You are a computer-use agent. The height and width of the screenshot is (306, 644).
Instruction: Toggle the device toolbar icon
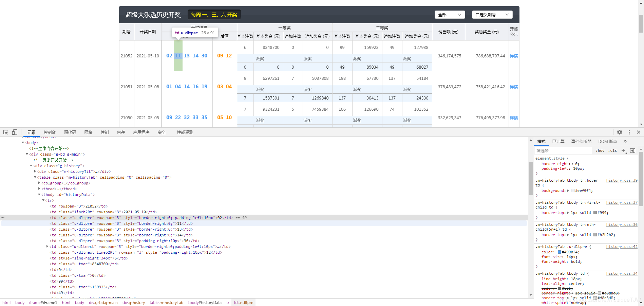[x=15, y=132]
